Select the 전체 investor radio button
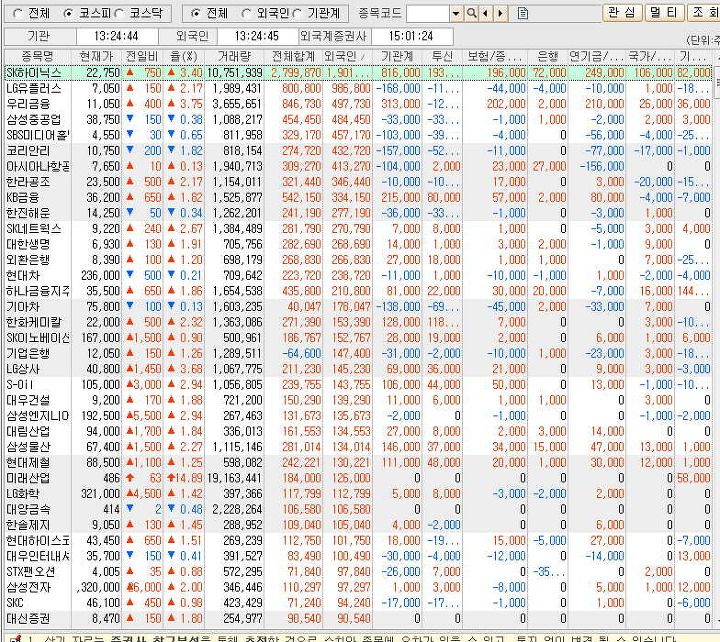 tap(195, 14)
